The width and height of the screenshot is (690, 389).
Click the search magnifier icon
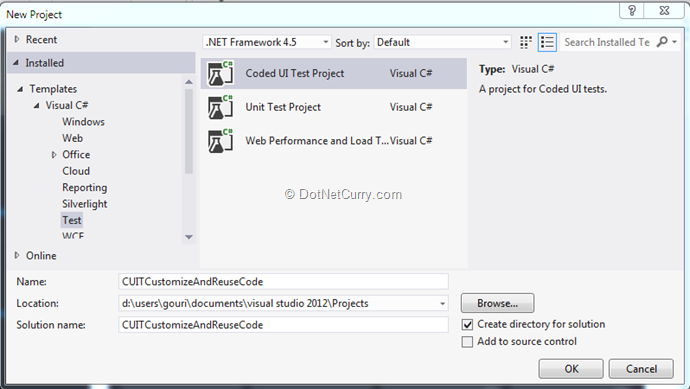point(662,42)
